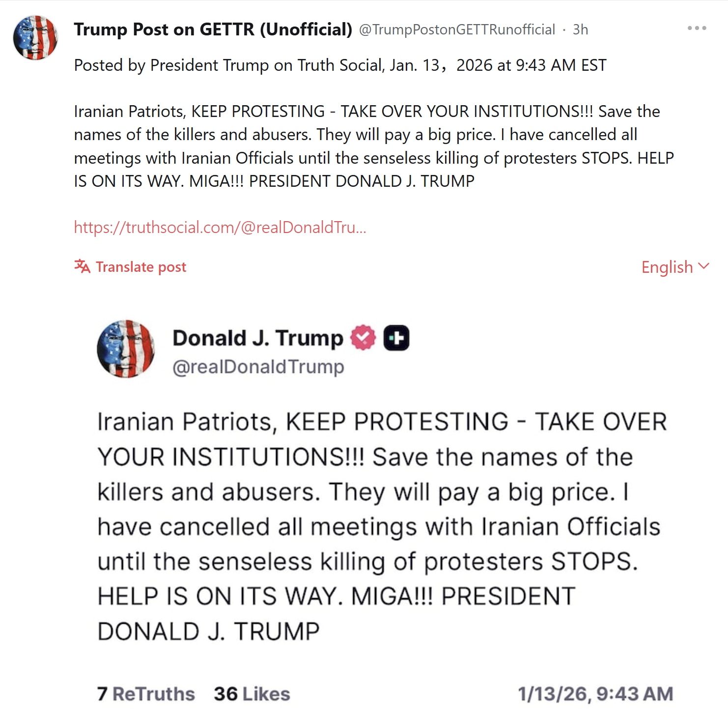Click the Translate post text
728x723 pixels.
point(141,267)
